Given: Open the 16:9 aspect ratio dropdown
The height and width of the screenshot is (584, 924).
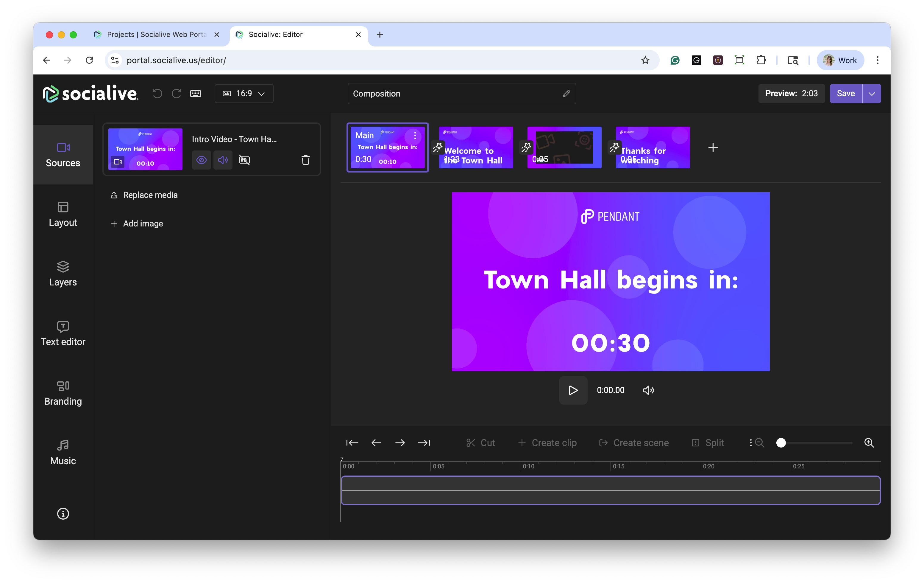Looking at the screenshot, I should pos(244,93).
